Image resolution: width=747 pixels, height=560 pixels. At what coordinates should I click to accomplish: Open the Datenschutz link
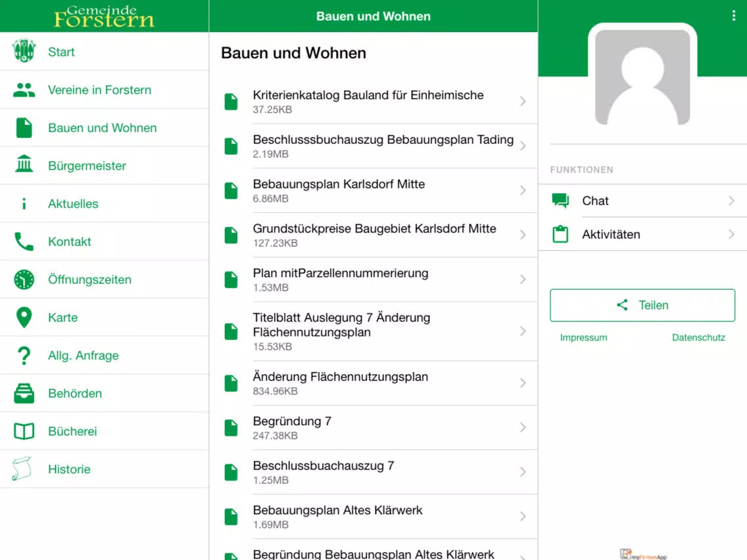(x=698, y=338)
